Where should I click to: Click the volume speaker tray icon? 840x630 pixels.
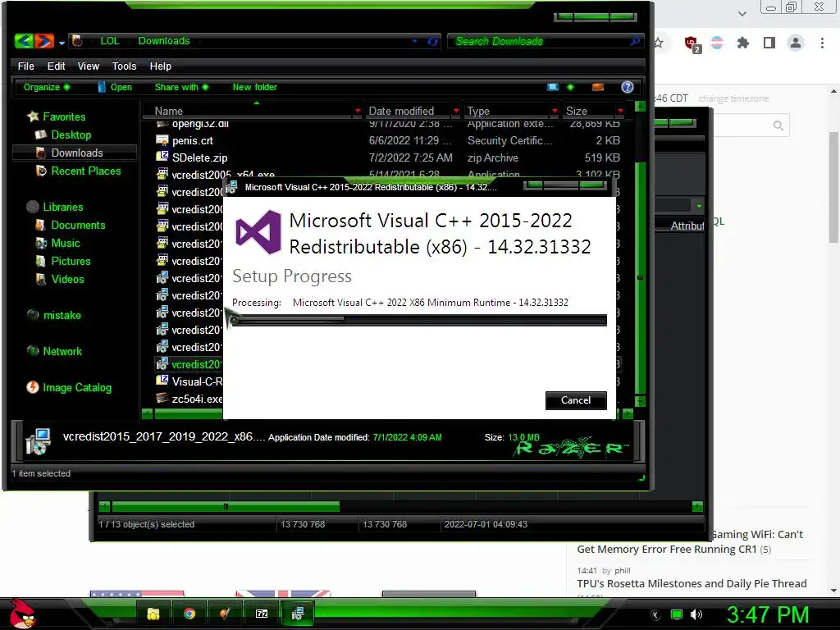pyautogui.click(x=696, y=614)
